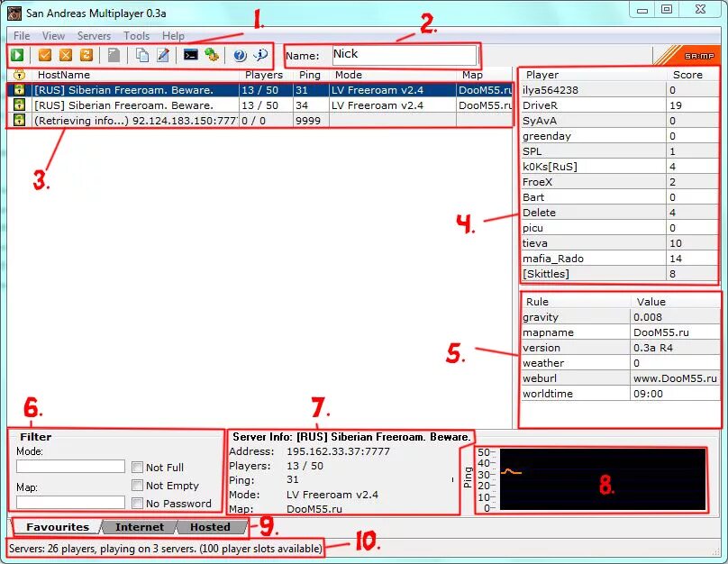The height and width of the screenshot is (564, 728).
Task: Switch to the Internet tab
Action: pyautogui.click(x=140, y=527)
